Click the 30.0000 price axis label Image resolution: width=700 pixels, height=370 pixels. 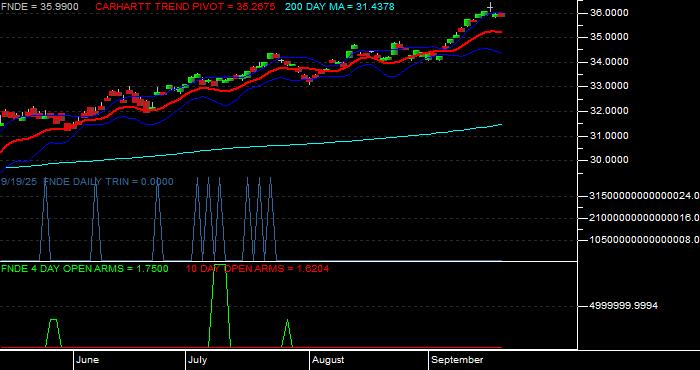click(x=609, y=160)
